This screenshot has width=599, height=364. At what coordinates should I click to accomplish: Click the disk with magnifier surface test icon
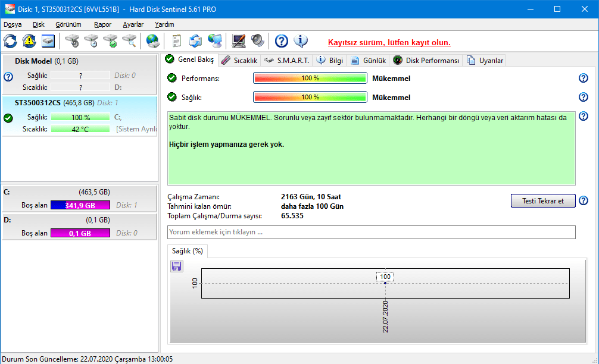129,41
